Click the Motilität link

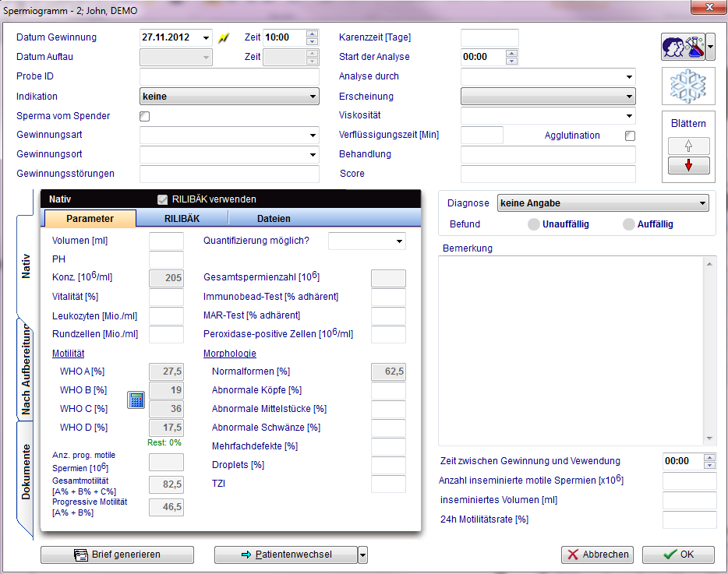69,354
